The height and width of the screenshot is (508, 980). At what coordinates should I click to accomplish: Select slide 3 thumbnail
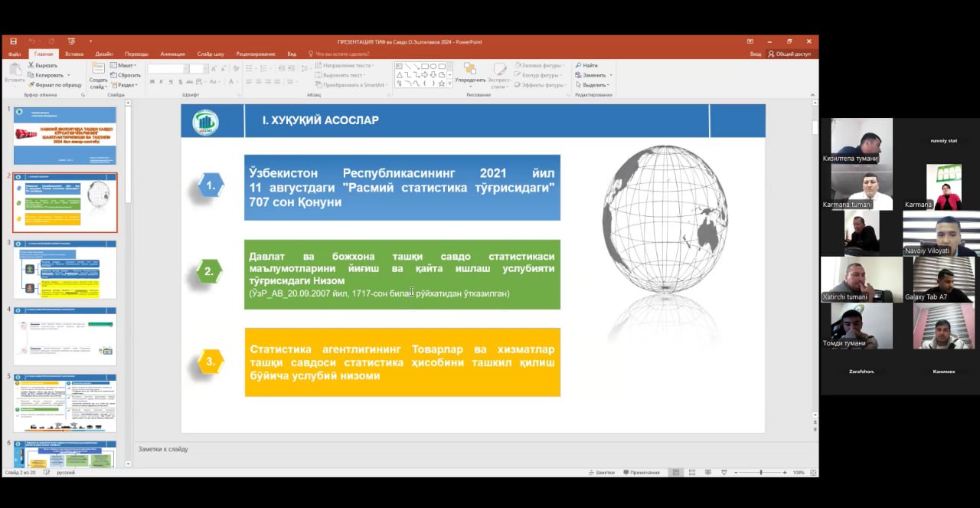[65, 270]
